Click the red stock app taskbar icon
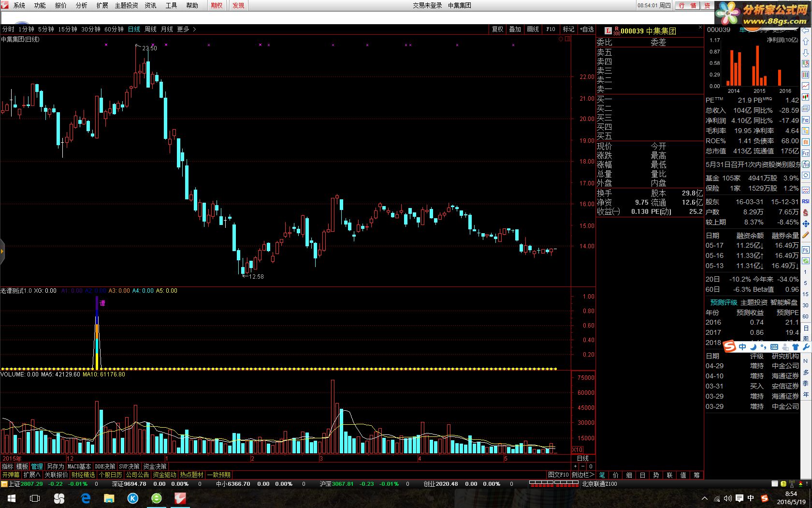Image resolution: width=812 pixels, height=508 pixels. [180, 498]
